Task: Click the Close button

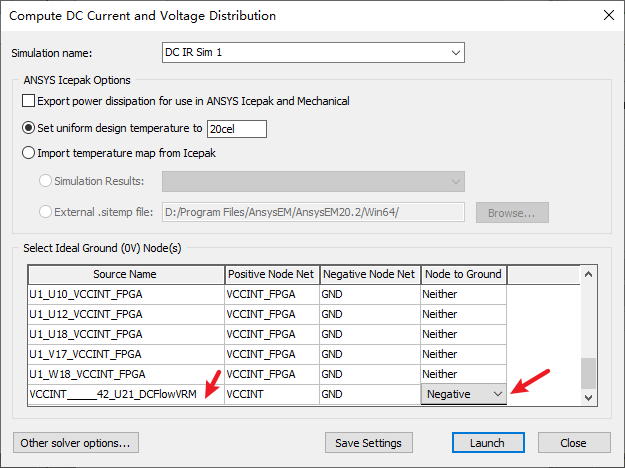Action: [x=574, y=442]
